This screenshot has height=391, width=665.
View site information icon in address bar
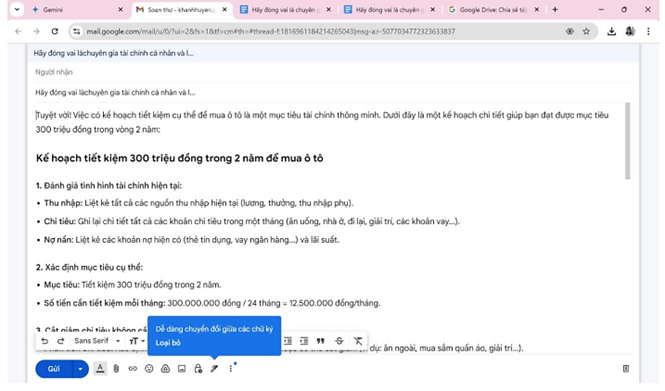point(76,31)
